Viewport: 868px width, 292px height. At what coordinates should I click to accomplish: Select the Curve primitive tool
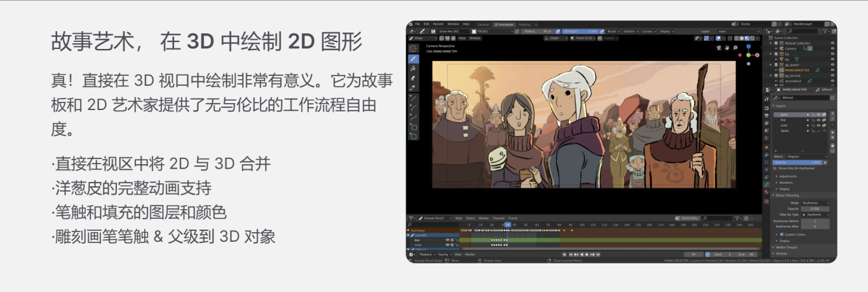413,118
